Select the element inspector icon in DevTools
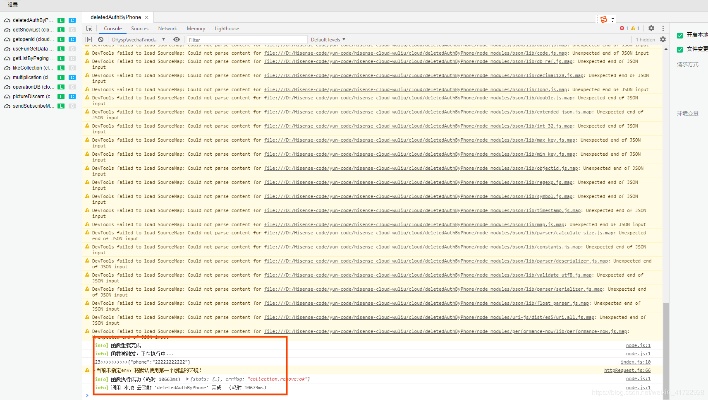Viewport: 708px width, 400px height. [x=89, y=28]
